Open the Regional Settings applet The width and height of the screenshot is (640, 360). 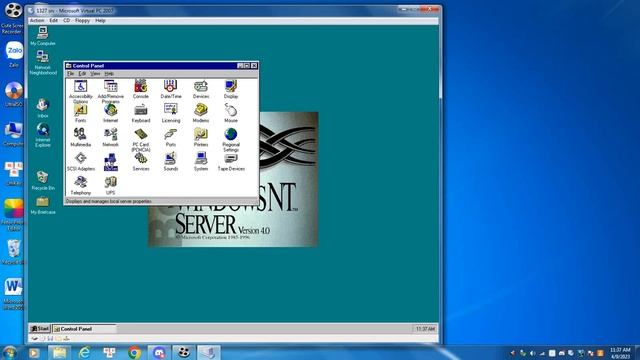tap(231, 140)
